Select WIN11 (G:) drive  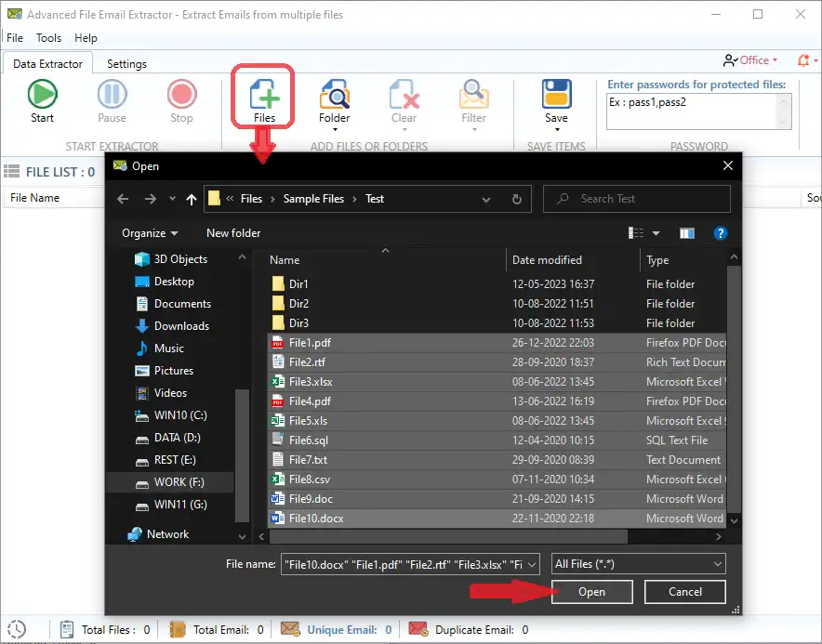click(171, 504)
